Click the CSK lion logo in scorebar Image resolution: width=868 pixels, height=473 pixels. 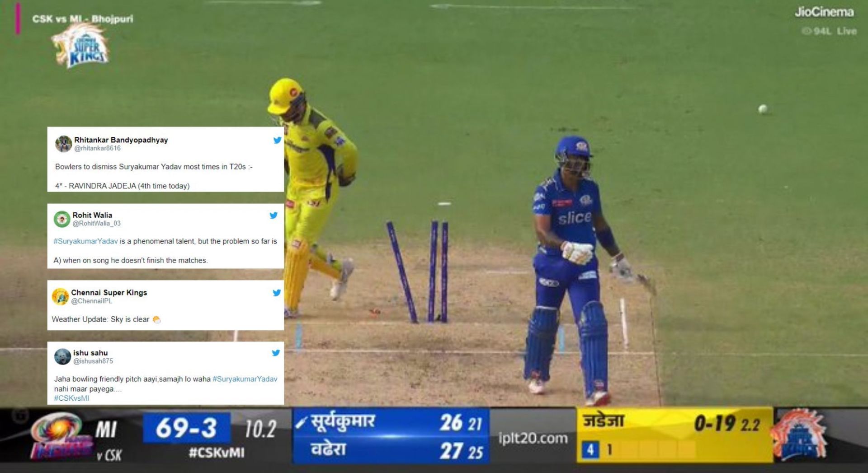(799, 434)
